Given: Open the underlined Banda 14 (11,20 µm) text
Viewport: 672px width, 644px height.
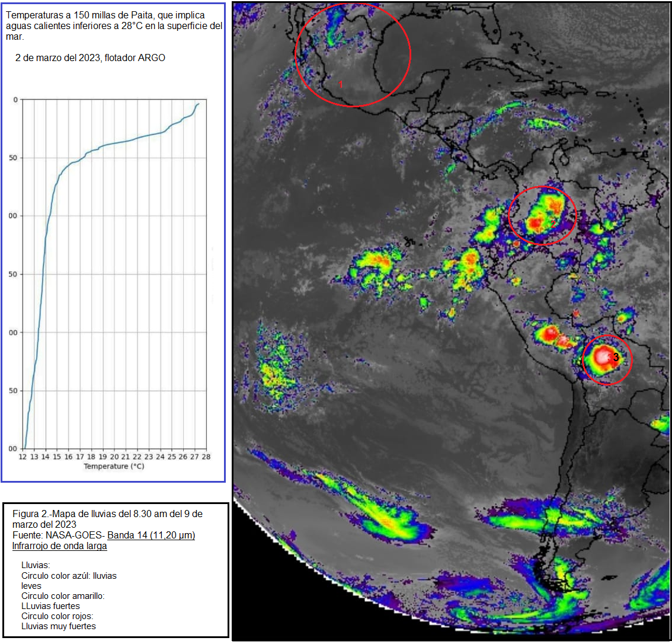Looking at the screenshot, I should (x=151, y=535).
